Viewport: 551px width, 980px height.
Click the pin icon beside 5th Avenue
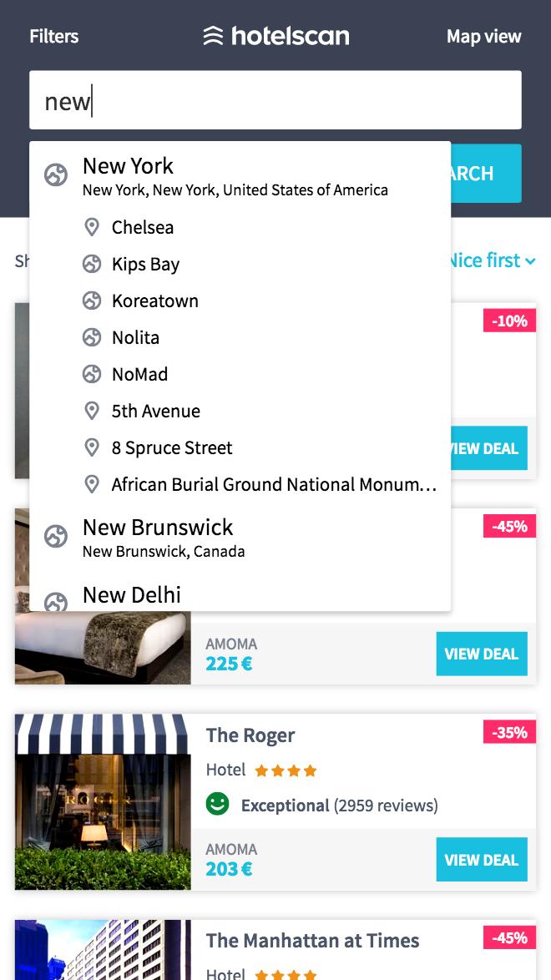click(92, 411)
